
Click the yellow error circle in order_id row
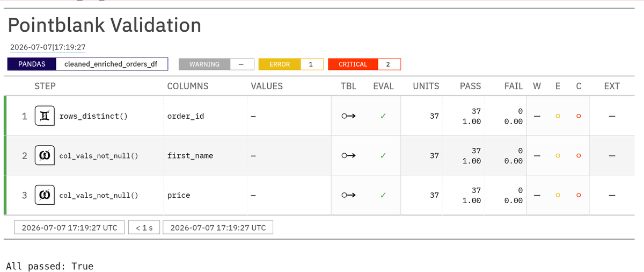click(x=558, y=116)
